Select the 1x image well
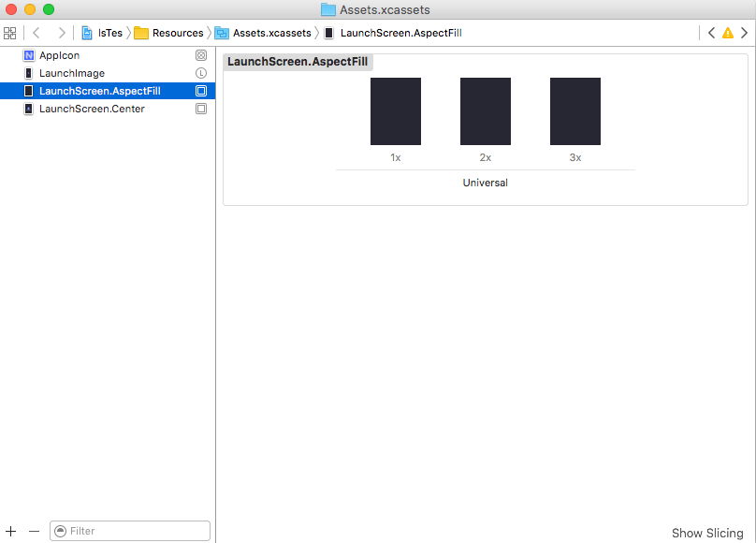 [396, 111]
